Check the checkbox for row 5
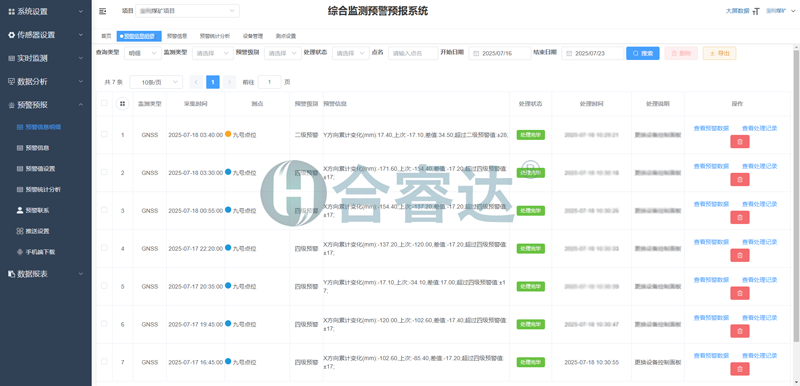 [x=104, y=286]
